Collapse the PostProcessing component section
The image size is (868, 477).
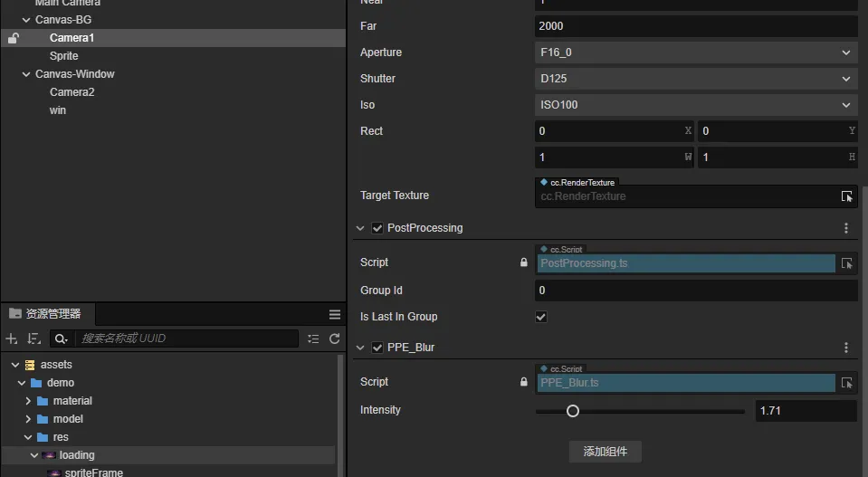[x=360, y=228]
